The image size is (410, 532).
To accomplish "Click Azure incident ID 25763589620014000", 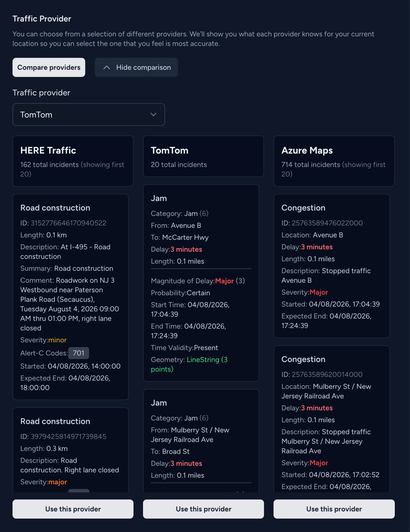I will point(327,375).
